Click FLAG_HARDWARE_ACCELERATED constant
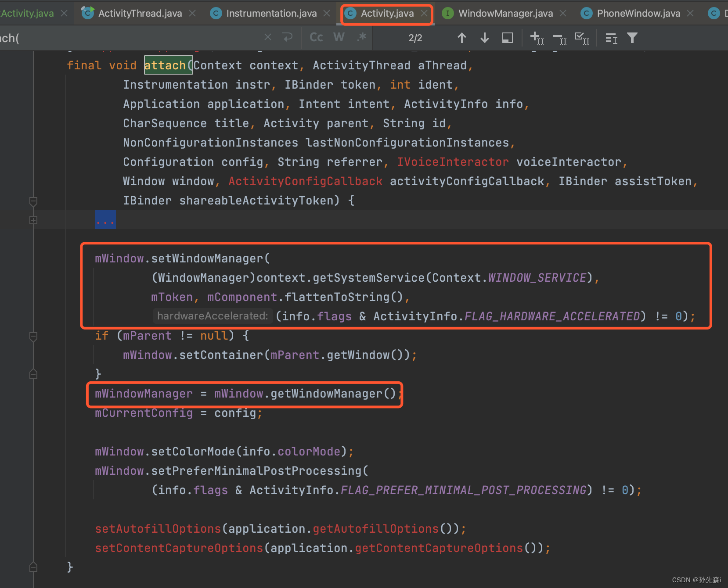728x588 pixels. click(x=552, y=316)
